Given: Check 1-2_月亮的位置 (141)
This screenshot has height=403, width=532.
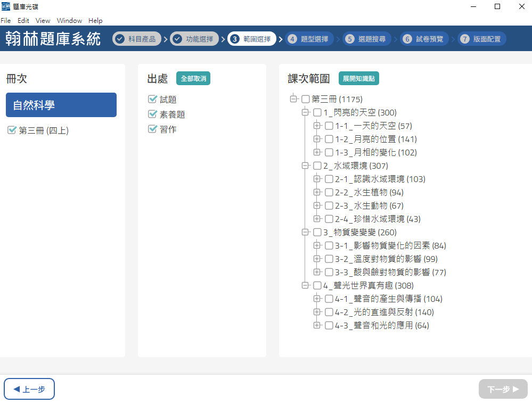Looking at the screenshot, I should point(329,139).
